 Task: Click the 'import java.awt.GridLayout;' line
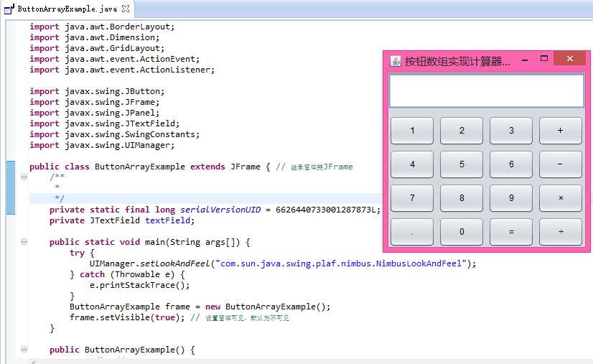(x=97, y=48)
